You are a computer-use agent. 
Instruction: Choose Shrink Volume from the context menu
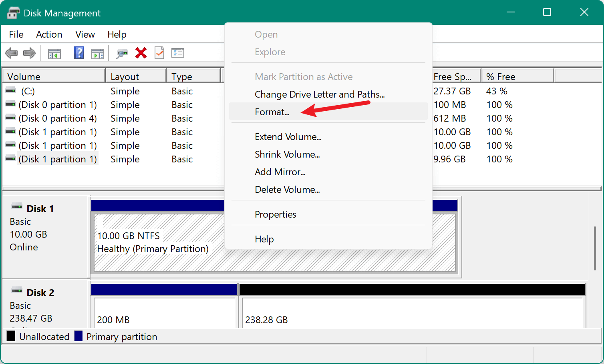[x=287, y=154]
